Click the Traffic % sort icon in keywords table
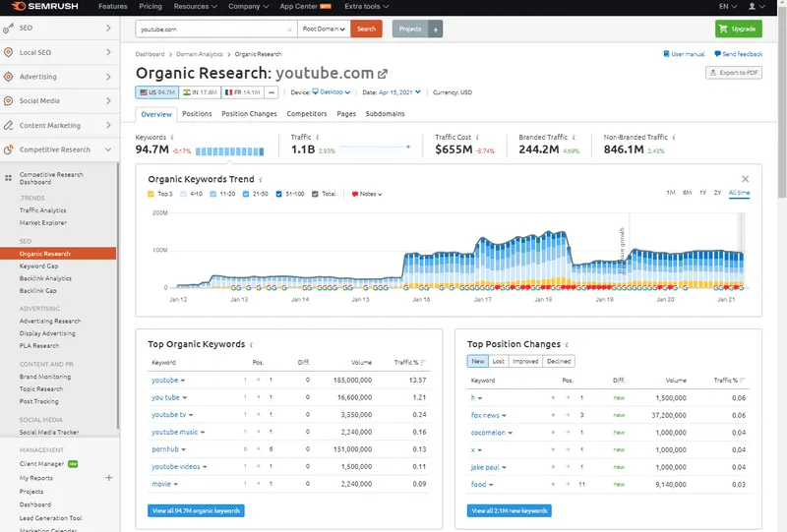 tap(423, 362)
